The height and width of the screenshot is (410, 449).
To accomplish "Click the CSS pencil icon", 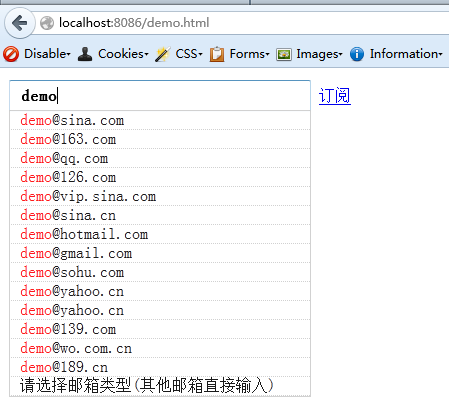I will click(163, 54).
